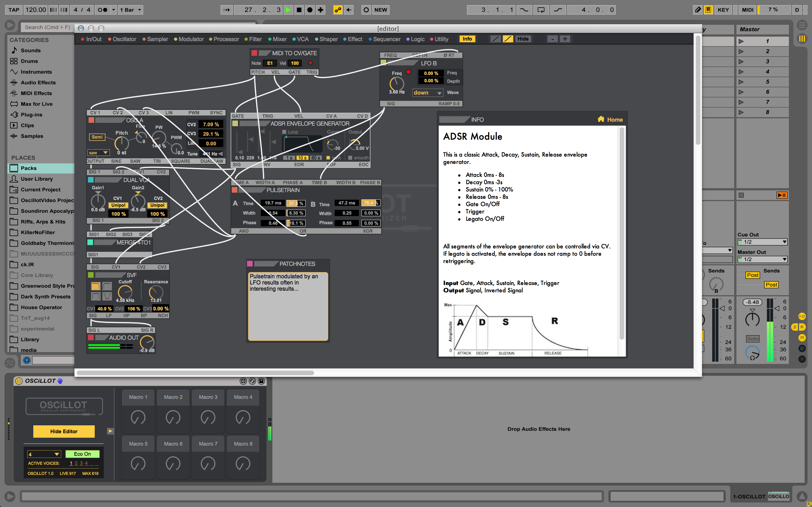Click curved patch cable style icon
Screen dimensions: 812x507
pyautogui.click(x=508, y=39)
